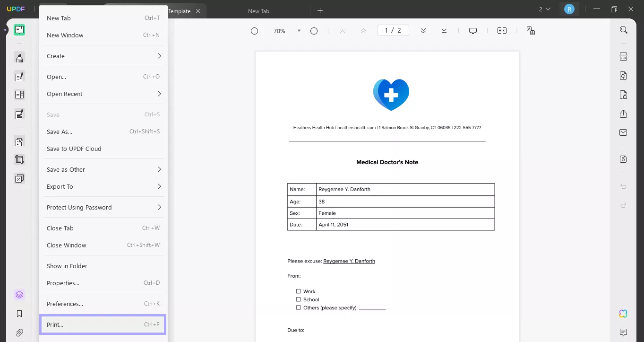
Task: Go to the previous page
Action: (363, 31)
